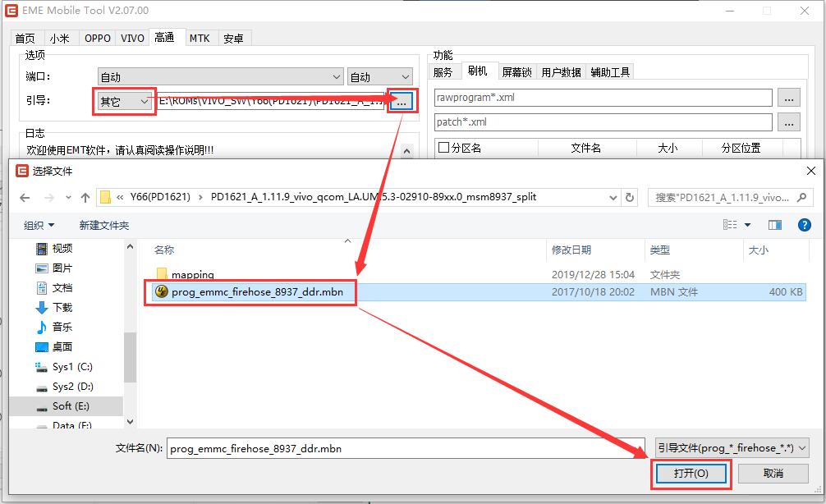This screenshot has width=826, height=504.
Task: Open the help icon in file dialog
Action: point(805,225)
